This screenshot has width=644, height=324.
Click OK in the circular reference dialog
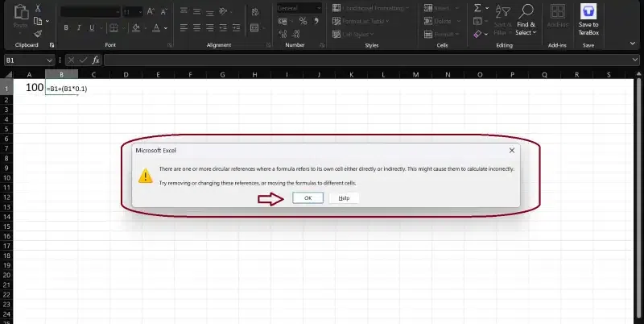click(308, 197)
